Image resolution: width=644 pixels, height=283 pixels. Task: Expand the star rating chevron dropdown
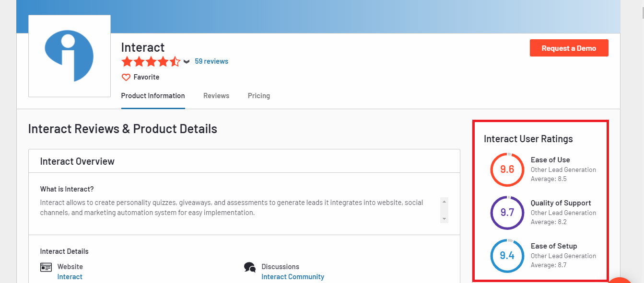coord(187,62)
